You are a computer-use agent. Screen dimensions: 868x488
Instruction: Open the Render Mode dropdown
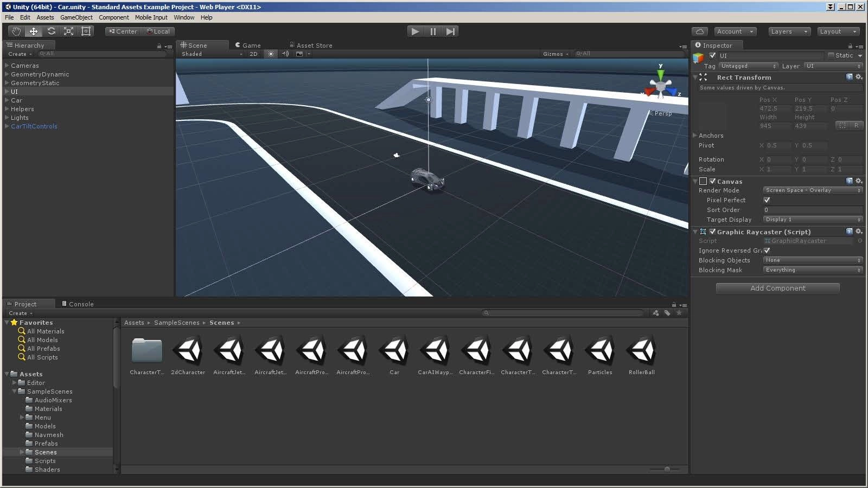click(x=812, y=190)
